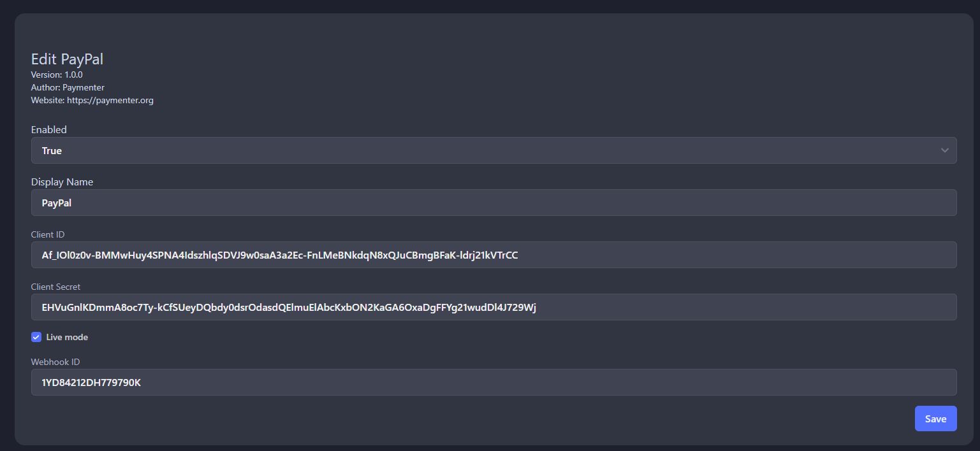Viewport: 980px width, 451px height.
Task: Click the Live mode label text
Action: coord(67,337)
